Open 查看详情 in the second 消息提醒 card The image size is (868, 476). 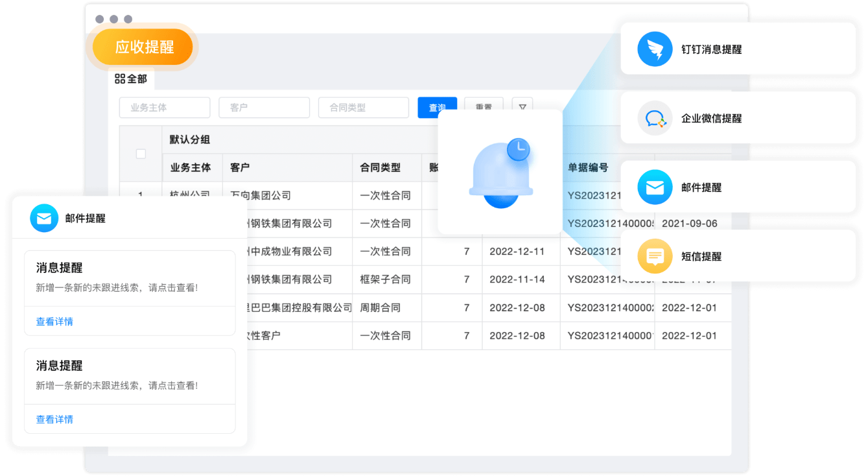54,419
